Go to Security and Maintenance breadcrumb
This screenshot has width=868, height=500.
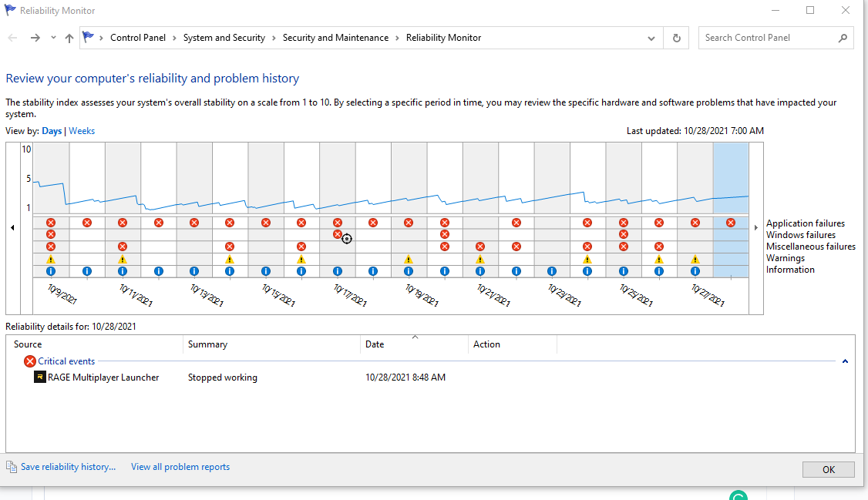pos(335,38)
